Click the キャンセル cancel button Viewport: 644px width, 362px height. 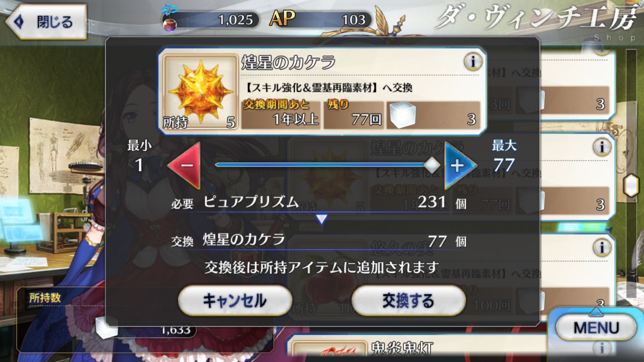235,301
